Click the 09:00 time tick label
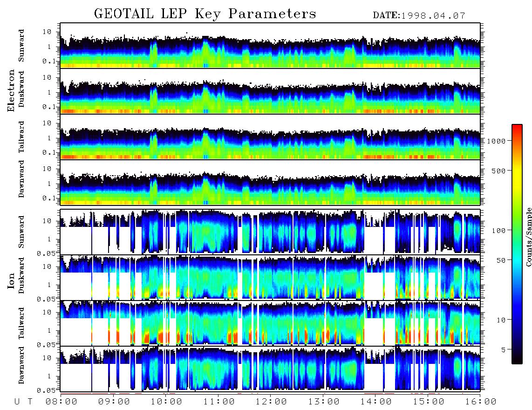Image resolution: width=532 pixels, height=410 pixels. pyautogui.click(x=114, y=402)
